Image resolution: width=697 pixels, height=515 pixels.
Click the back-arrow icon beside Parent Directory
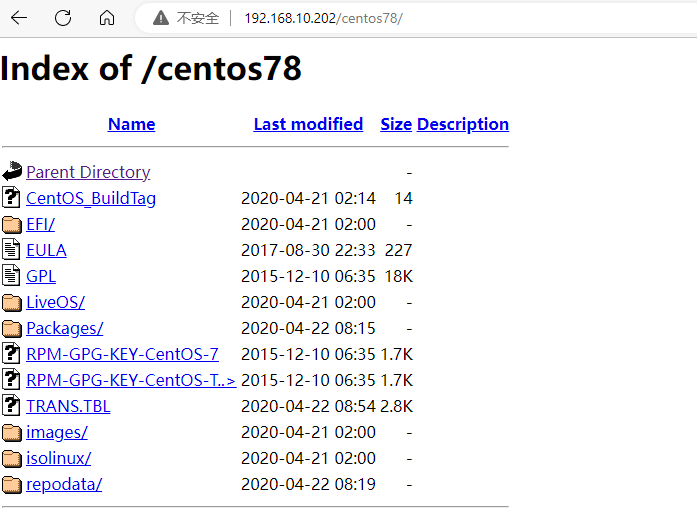point(12,172)
